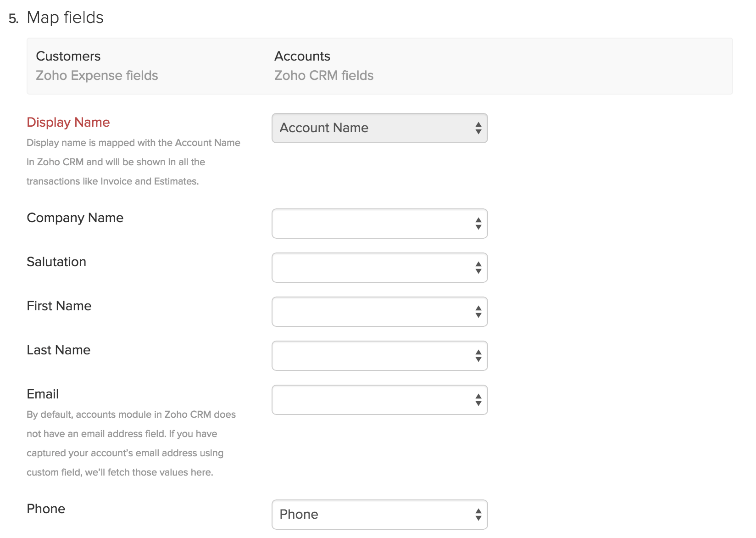The height and width of the screenshot is (538, 756).
Task: Click the Customers column heading
Action: (68, 56)
